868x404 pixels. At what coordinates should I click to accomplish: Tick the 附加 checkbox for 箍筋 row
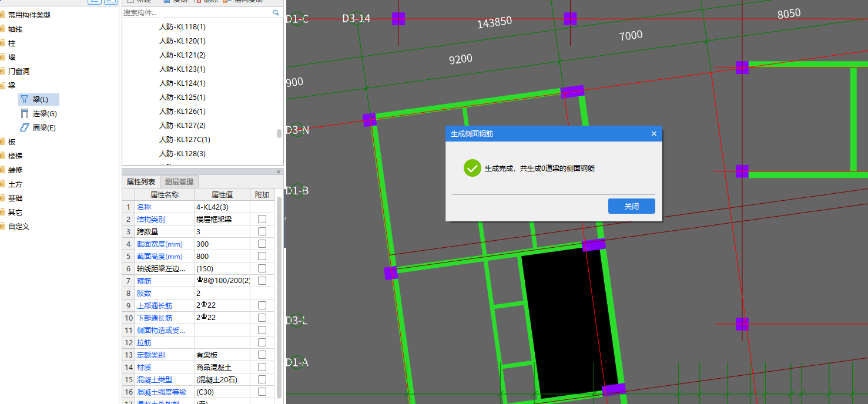[x=262, y=281]
